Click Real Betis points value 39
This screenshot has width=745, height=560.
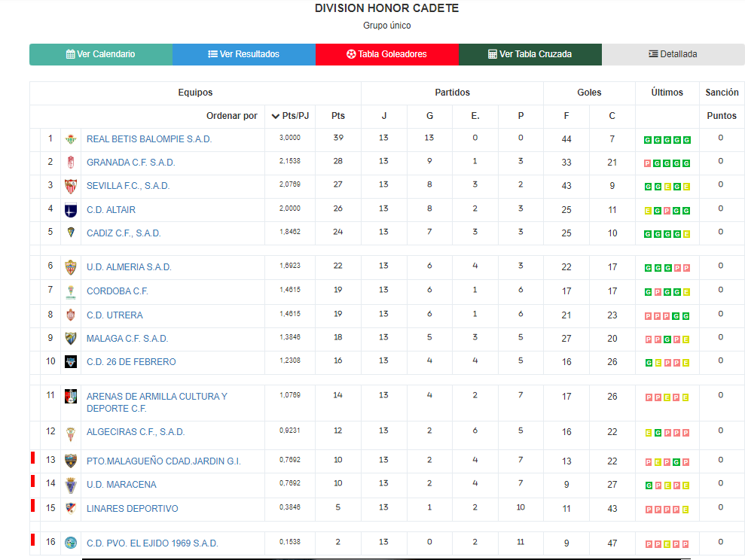tap(337, 138)
